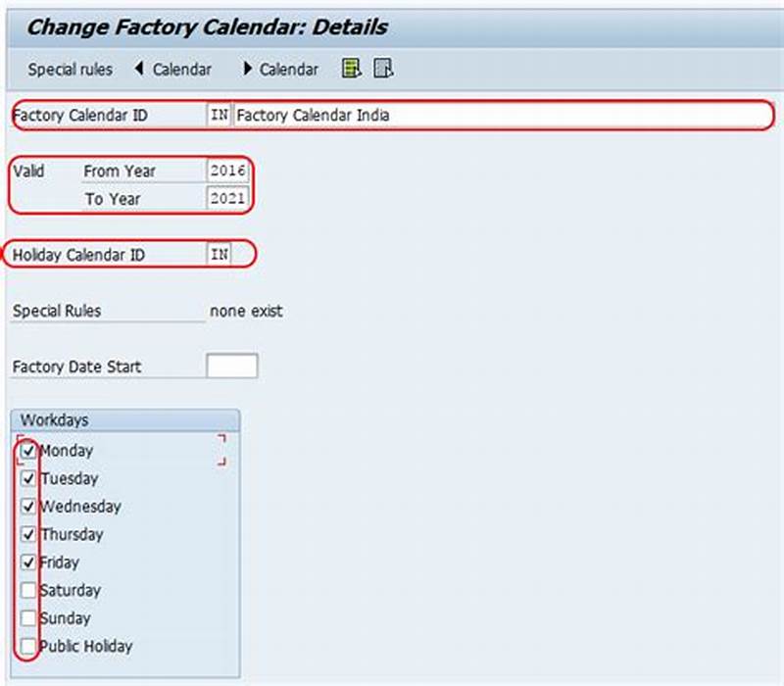The width and height of the screenshot is (784, 686).
Task: Click the blank calendar display icon
Action: point(384,69)
